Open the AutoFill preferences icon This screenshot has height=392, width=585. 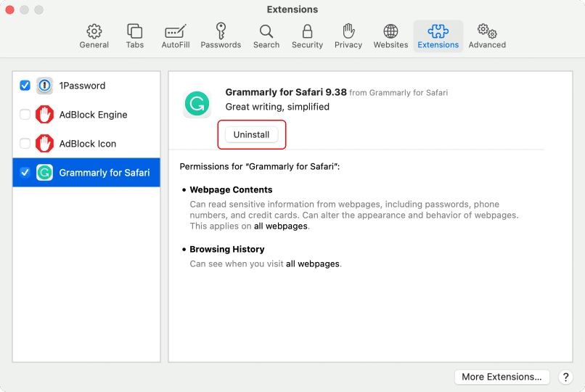[x=176, y=31]
